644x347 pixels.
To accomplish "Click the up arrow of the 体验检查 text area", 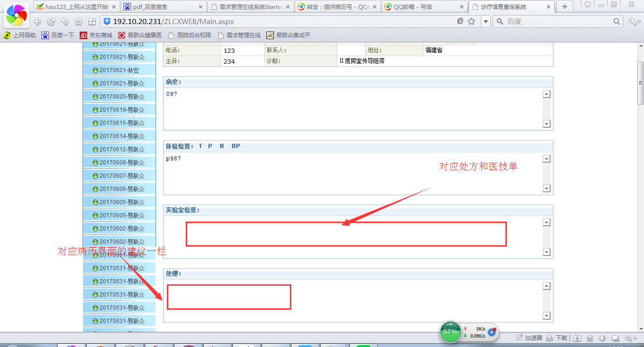I will point(546,158).
